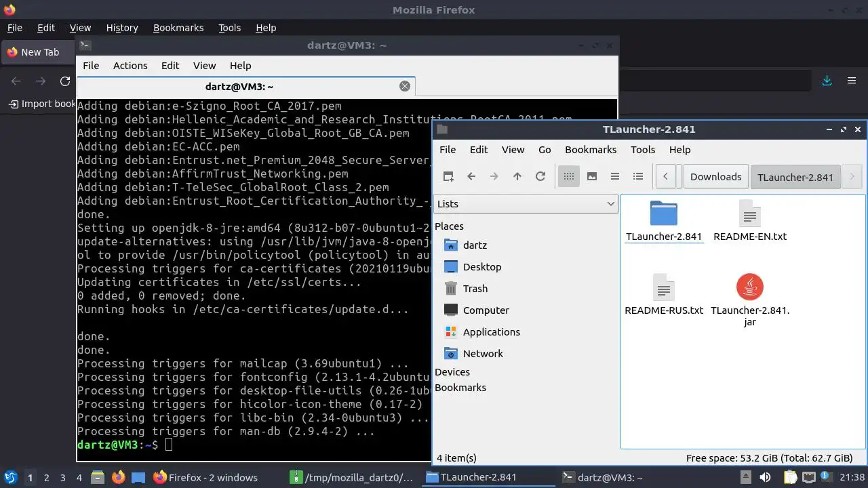Screen dimensions: 868x488
Task: Open a new tab in file manager toolbar
Action: (448, 176)
